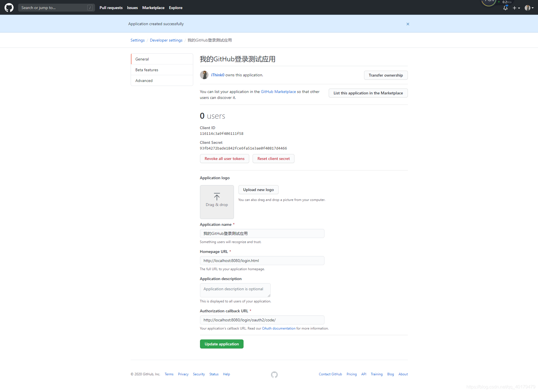538x392 pixels.
Task: Open the OAuth documentation link
Action: (x=279, y=328)
